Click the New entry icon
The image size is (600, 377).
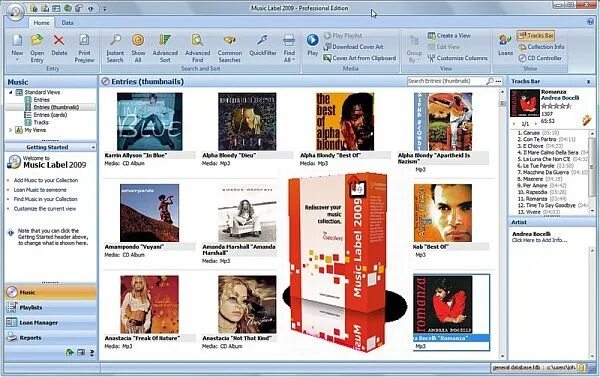(x=17, y=40)
